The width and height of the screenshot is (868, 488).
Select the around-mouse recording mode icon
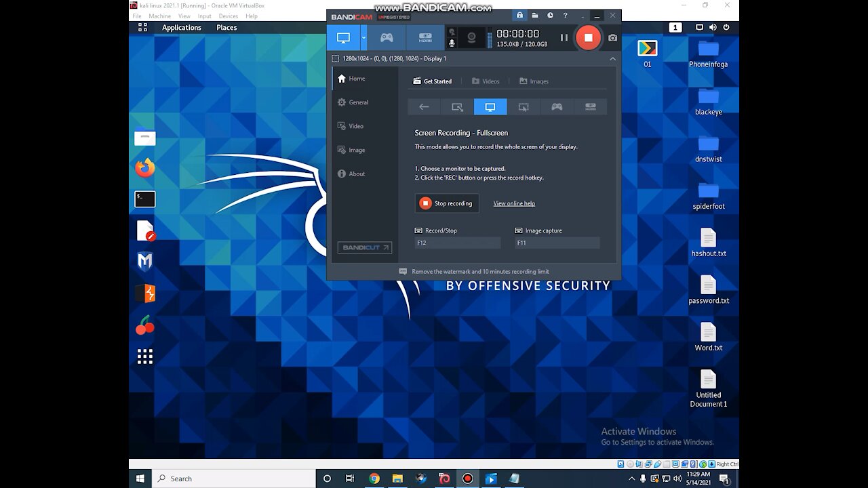pyautogui.click(x=524, y=107)
